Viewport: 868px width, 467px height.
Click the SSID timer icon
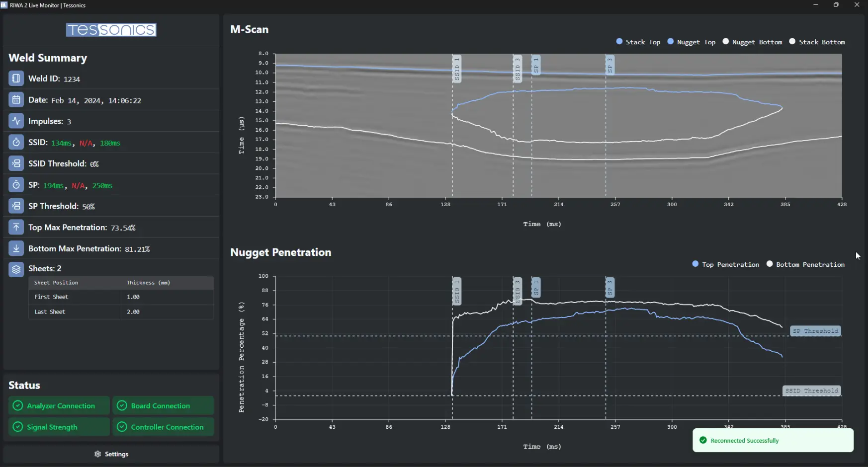(x=16, y=143)
